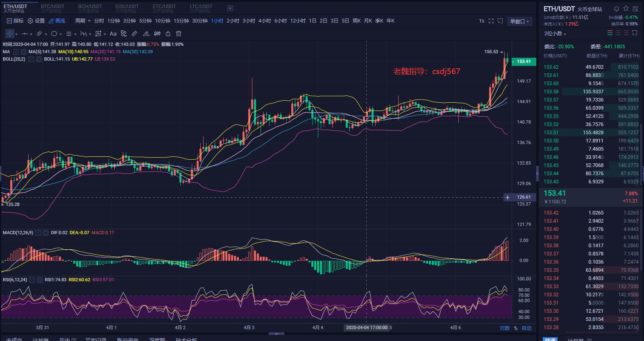Lock drawings with the padlock icon

[x=168, y=34]
